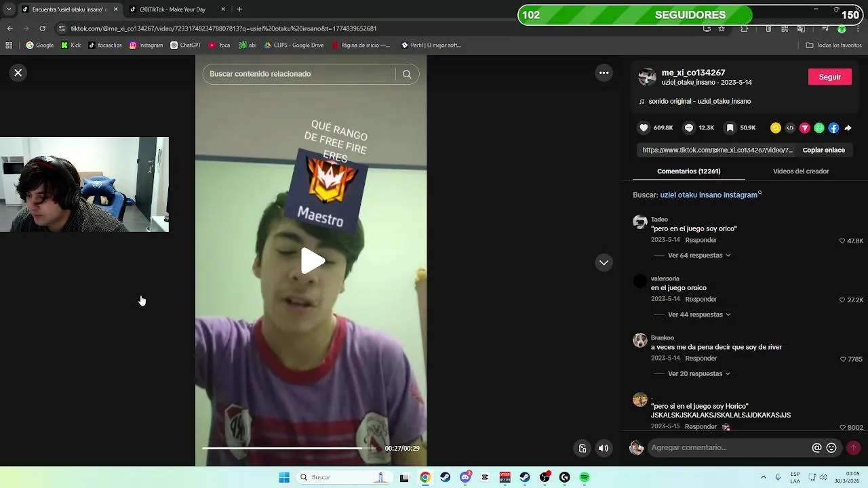
Task: Open ChatGPT bookmark
Action: pos(186,45)
